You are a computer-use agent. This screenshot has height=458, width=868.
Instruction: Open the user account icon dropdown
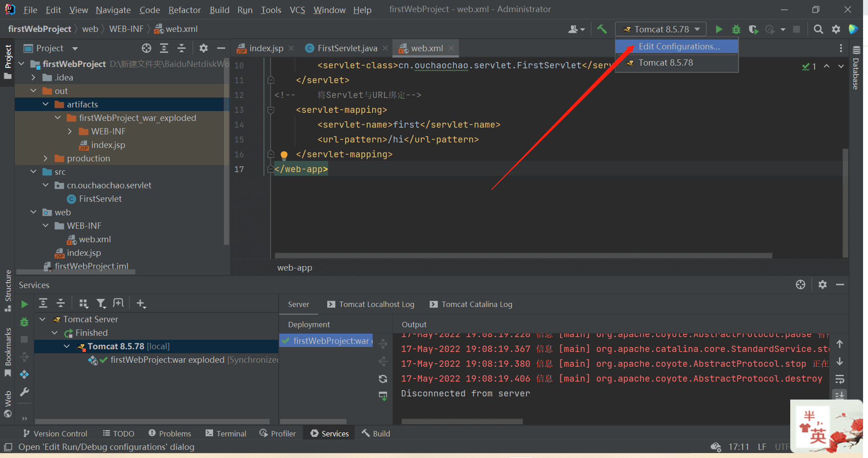[577, 29]
